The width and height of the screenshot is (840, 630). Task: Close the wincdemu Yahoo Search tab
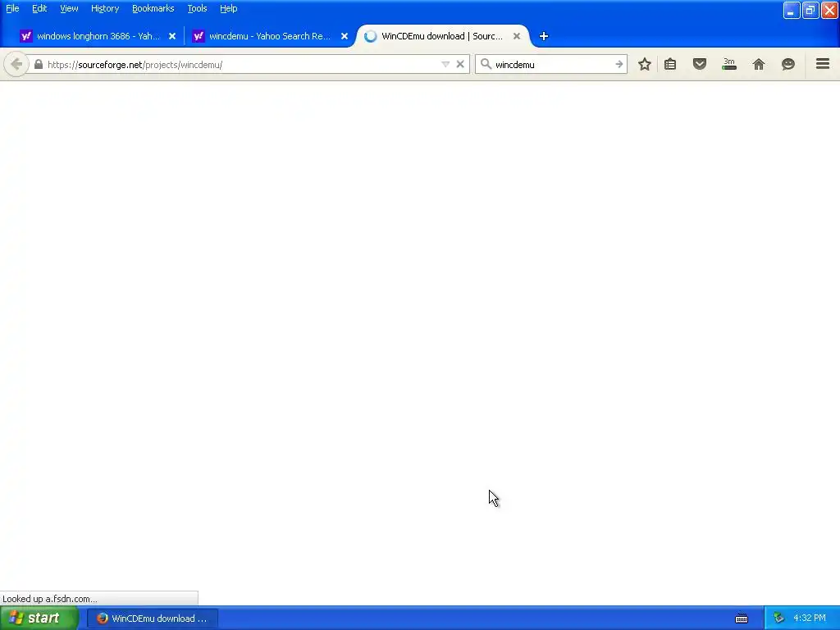(x=345, y=36)
